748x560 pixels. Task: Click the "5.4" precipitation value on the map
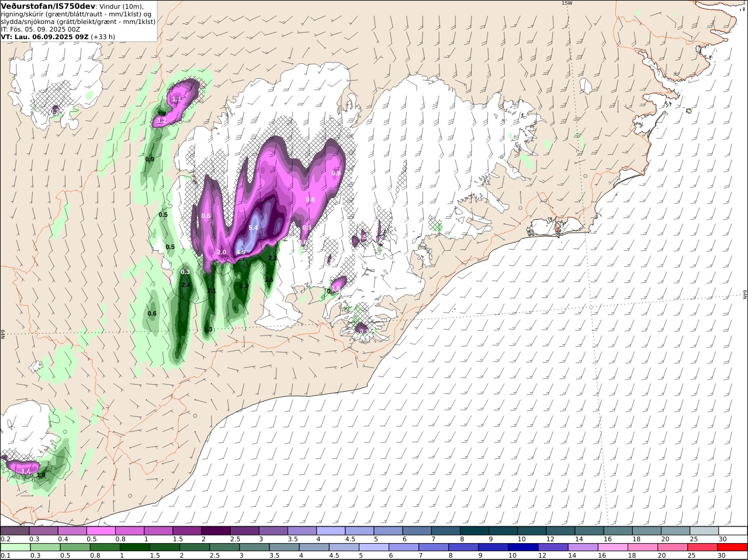tap(253, 228)
